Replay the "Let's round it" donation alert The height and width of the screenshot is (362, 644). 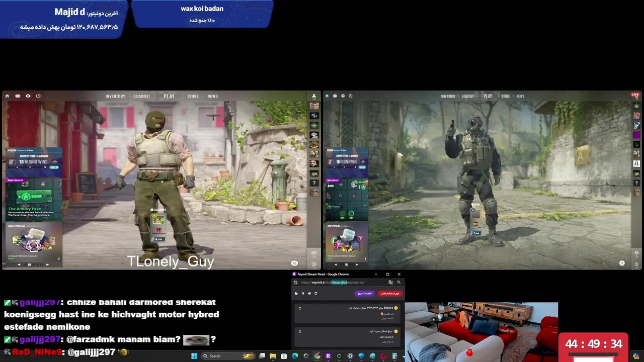point(300,332)
